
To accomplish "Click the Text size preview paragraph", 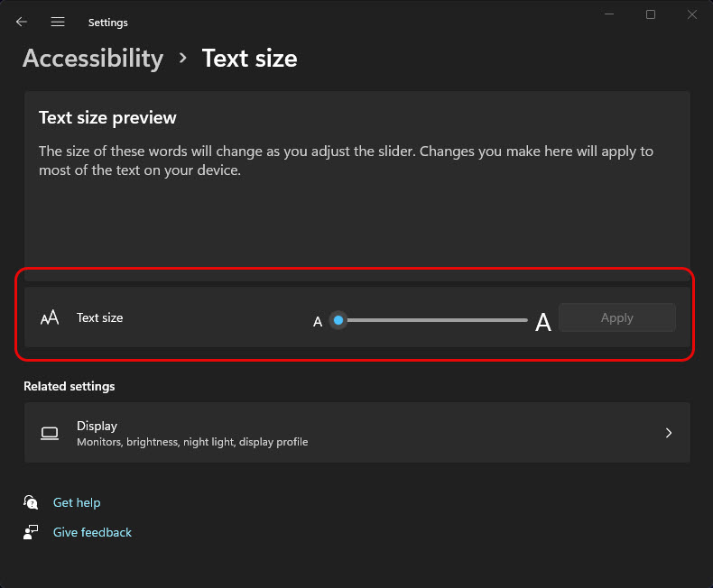I will click(x=346, y=161).
